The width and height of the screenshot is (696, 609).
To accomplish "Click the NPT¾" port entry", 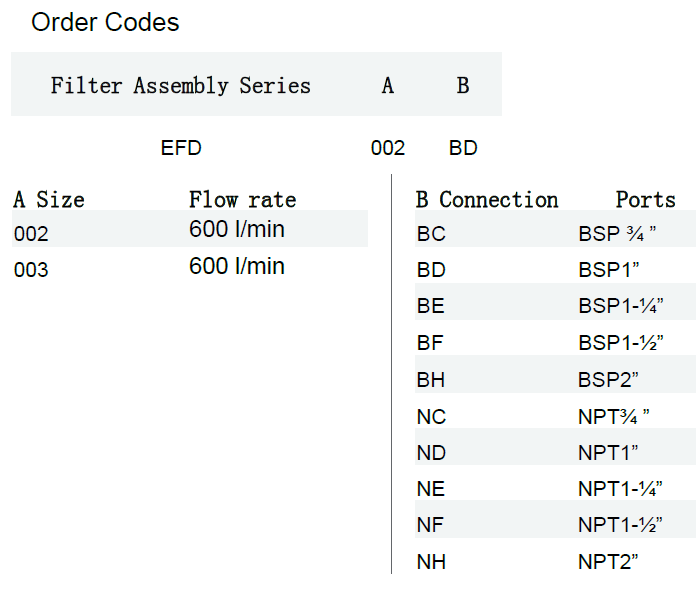I will 614,417.
